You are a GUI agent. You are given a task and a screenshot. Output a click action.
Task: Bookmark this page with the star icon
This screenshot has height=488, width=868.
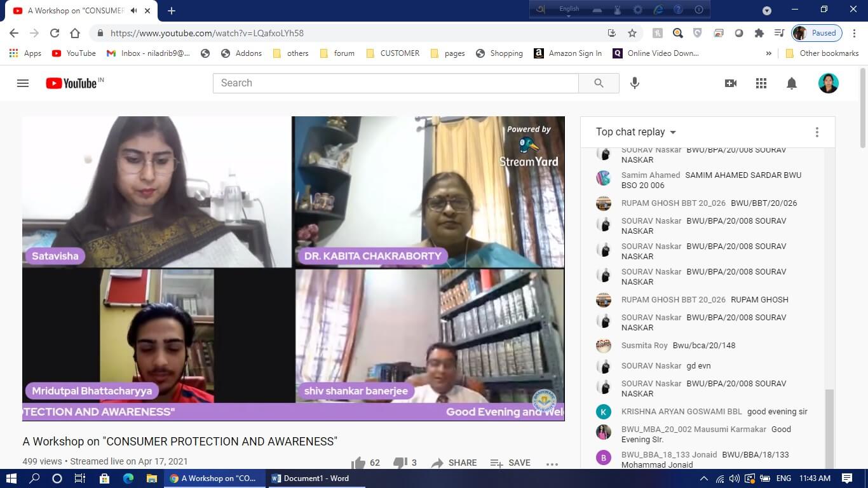point(632,33)
